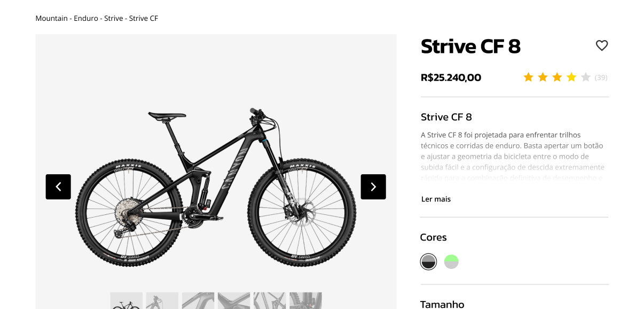Advance to next bike photo arrow
644x309 pixels.
click(373, 187)
